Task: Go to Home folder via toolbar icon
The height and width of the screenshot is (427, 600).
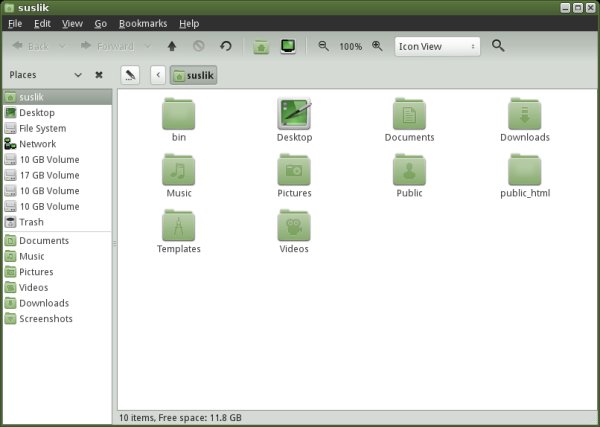Action: pyautogui.click(x=261, y=46)
